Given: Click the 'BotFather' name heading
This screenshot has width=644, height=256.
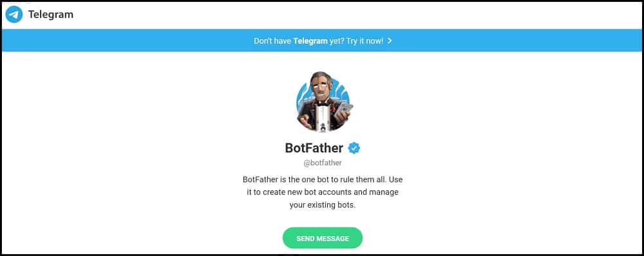Looking at the screenshot, I should coord(314,148).
